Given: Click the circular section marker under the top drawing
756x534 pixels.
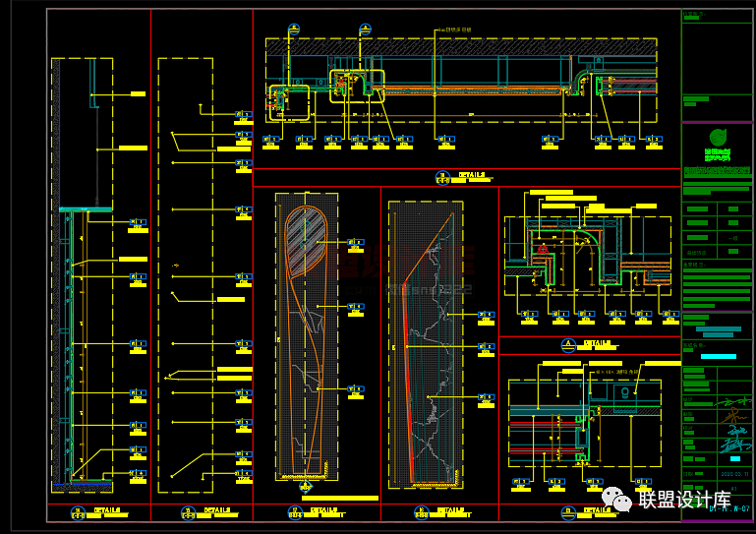Looking at the screenshot, I should pos(442,177).
